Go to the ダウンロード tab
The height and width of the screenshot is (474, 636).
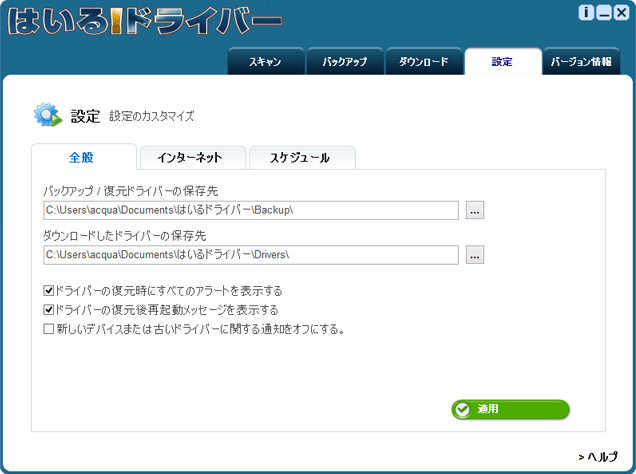pos(423,62)
